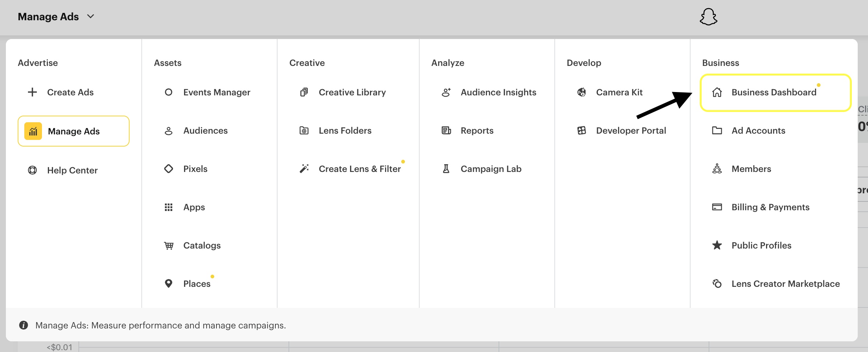Screen dimensions: 868x352
Task: Click the Catalogs shopping cart icon
Action: click(x=169, y=245)
